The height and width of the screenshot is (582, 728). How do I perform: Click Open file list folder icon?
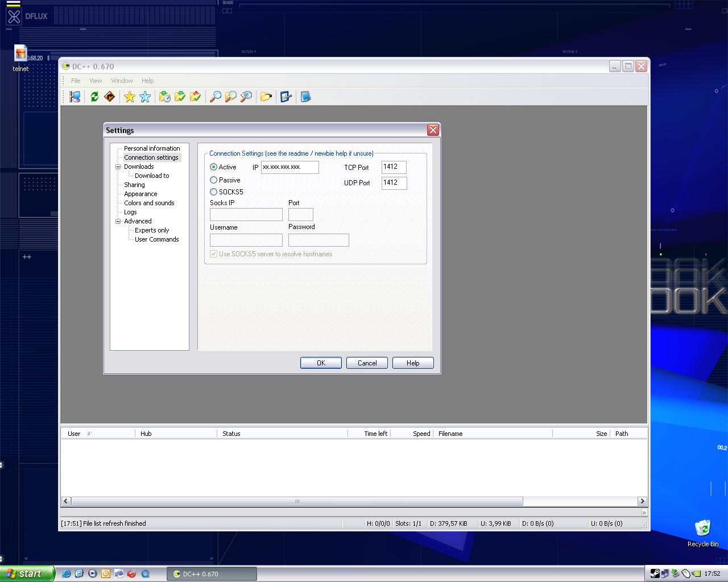click(266, 97)
